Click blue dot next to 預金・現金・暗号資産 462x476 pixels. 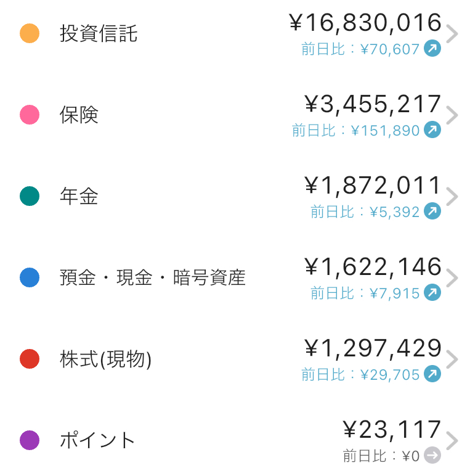[30, 277]
